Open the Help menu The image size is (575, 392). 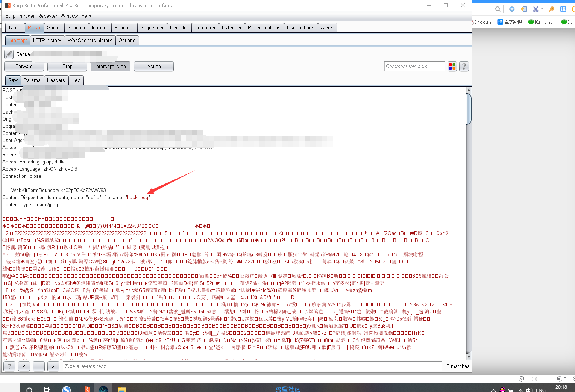(86, 16)
